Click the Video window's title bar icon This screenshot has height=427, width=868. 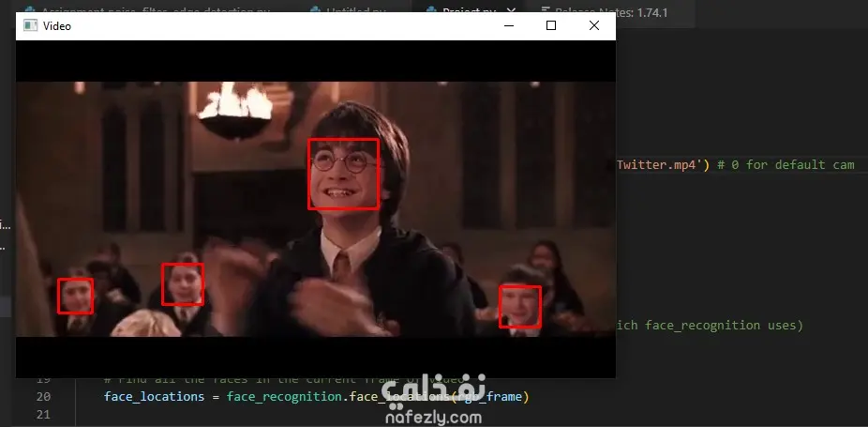30,25
